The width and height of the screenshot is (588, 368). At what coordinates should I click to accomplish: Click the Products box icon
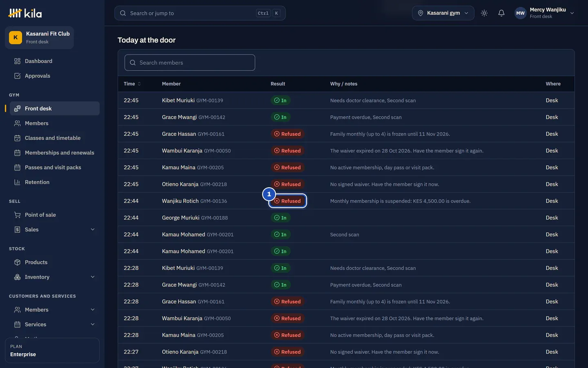pos(17,263)
